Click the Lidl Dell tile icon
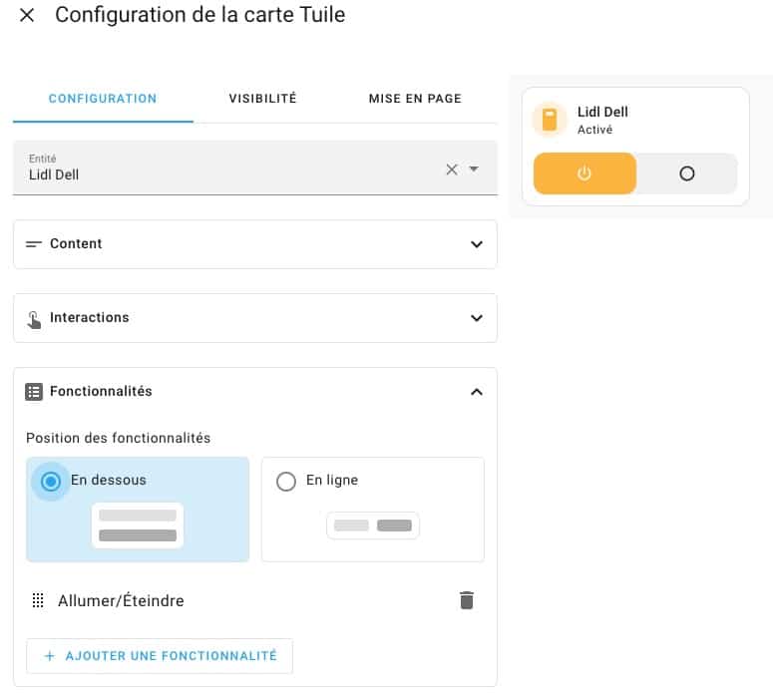This screenshot has width=773, height=700. 550,120
